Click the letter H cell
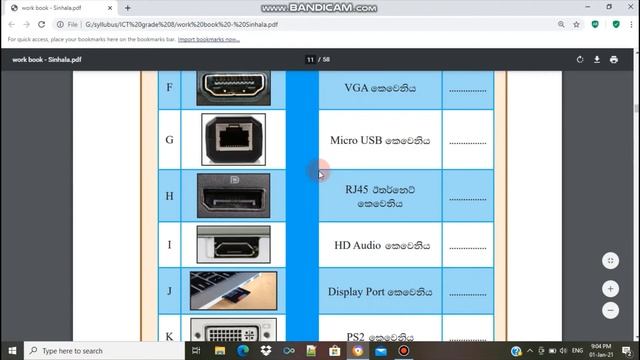640x360 pixels. click(x=169, y=196)
